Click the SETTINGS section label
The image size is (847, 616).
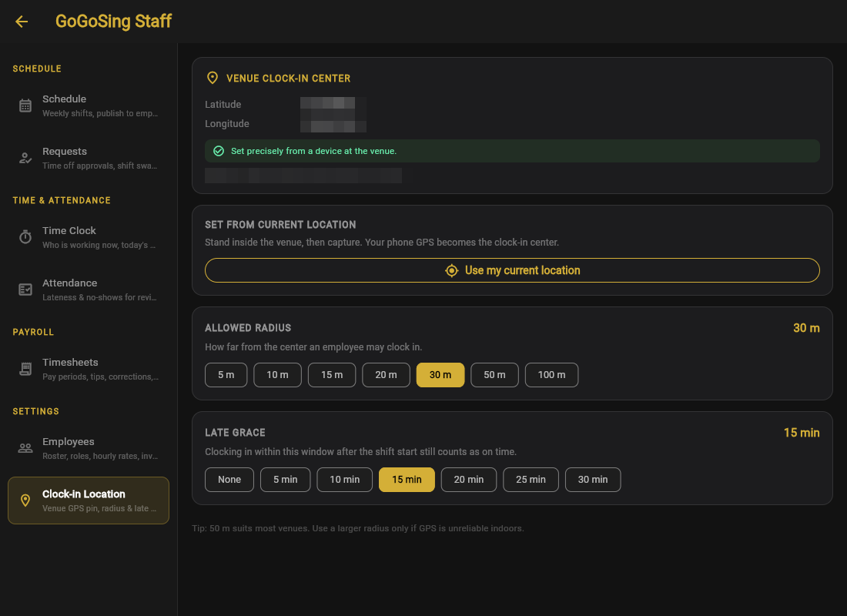tap(35, 411)
